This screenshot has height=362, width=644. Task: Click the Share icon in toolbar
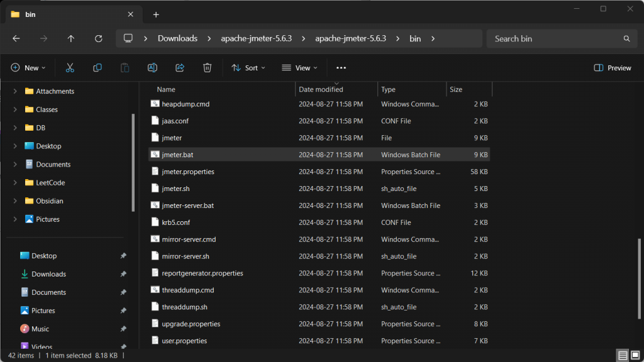click(x=180, y=68)
